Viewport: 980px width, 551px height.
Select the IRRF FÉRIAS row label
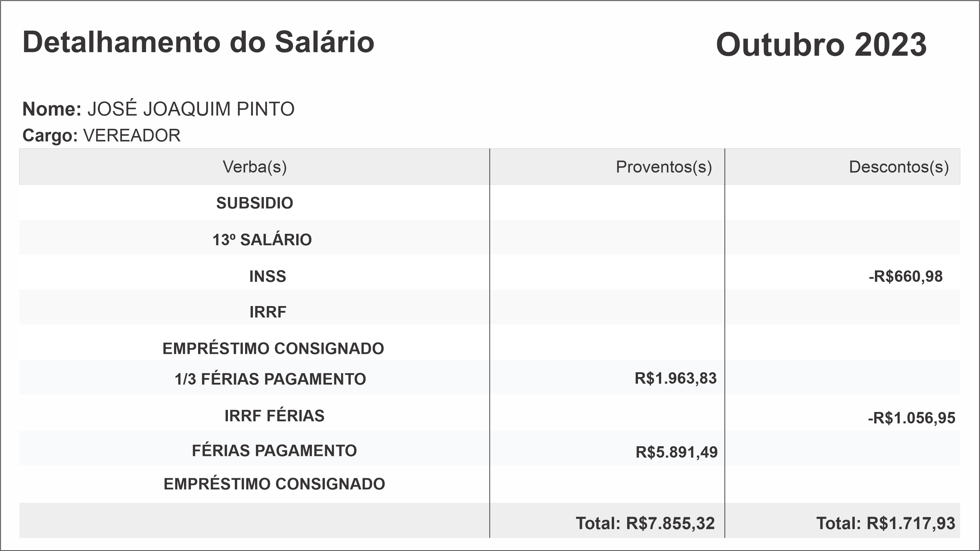coord(274,416)
